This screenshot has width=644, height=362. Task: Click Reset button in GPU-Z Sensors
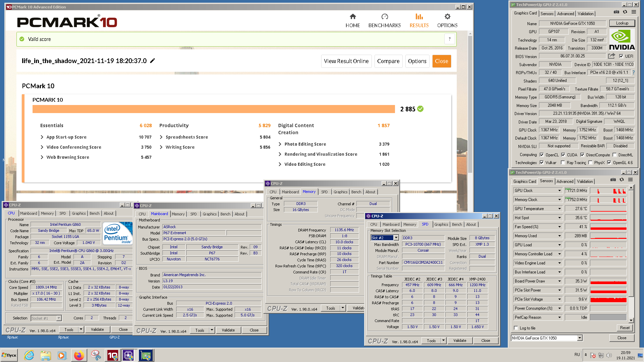625,328
